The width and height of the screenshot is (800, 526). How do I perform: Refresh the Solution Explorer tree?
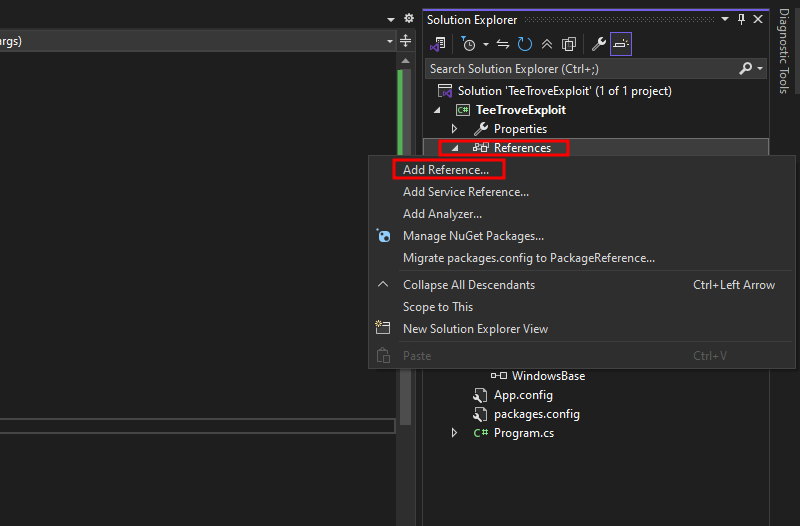[x=525, y=44]
